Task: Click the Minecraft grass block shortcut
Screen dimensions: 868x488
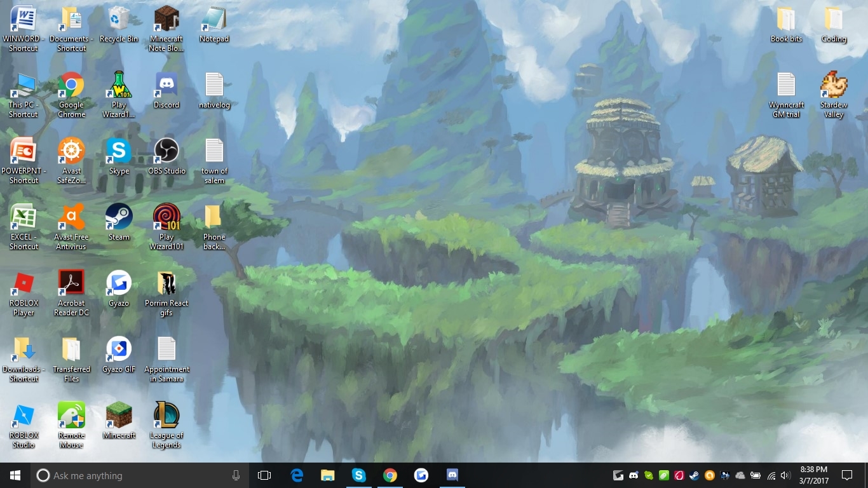Action: point(119,415)
